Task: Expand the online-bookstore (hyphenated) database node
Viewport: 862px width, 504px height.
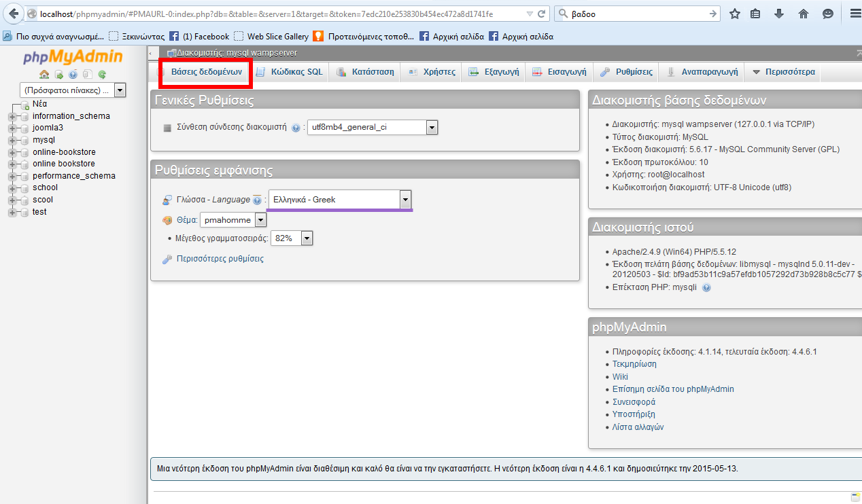Action: (12, 152)
